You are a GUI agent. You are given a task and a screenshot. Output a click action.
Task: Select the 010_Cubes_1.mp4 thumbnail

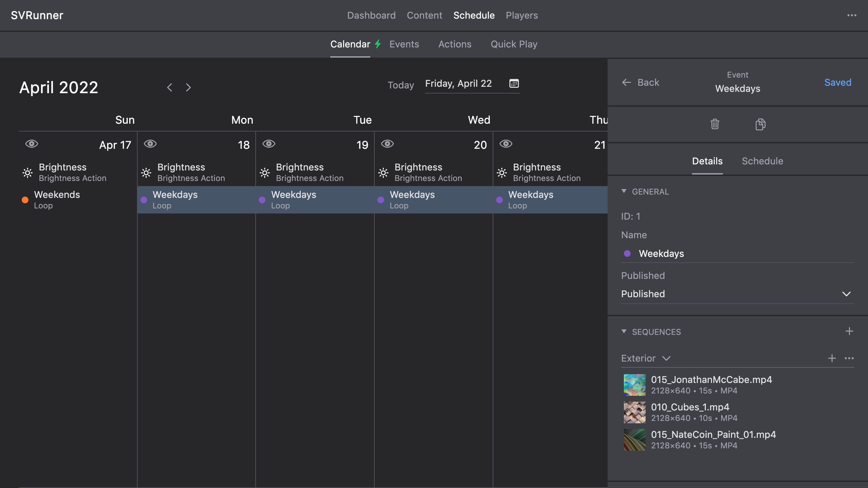point(634,412)
